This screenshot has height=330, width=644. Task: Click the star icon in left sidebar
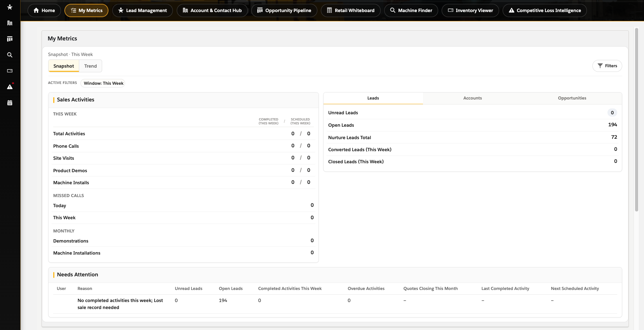pyautogui.click(x=10, y=7)
